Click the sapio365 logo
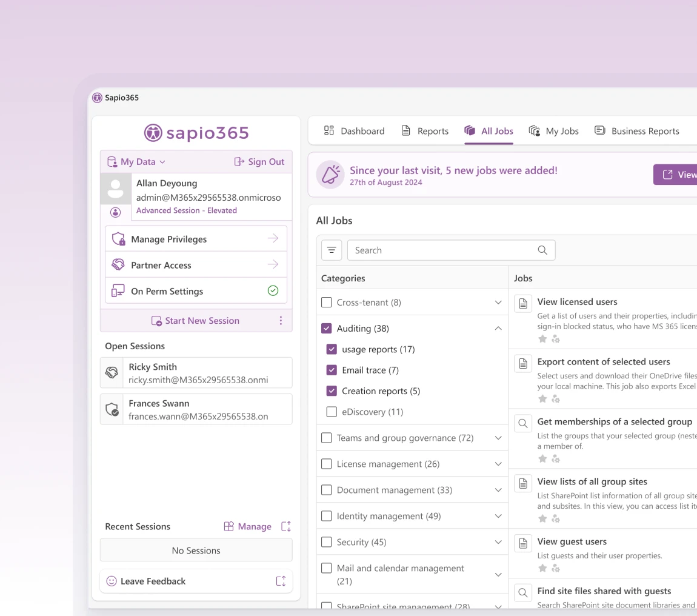Viewport: 697px width, 616px height. [196, 133]
